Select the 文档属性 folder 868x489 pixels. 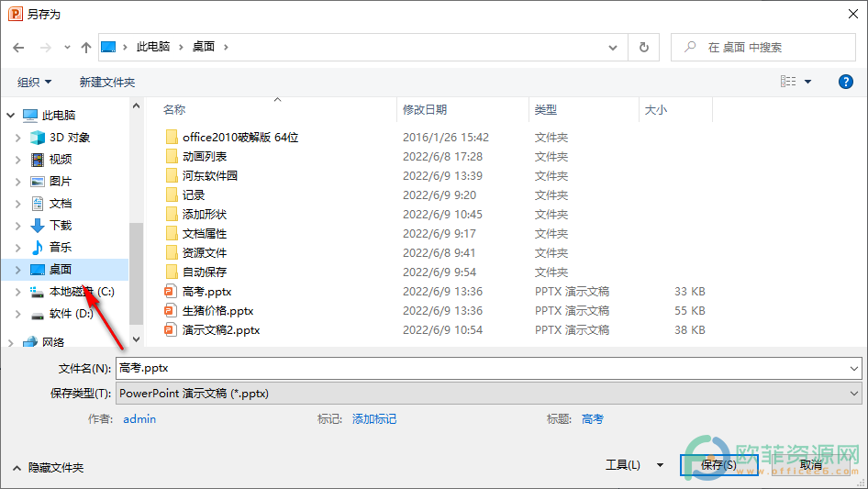(x=205, y=234)
